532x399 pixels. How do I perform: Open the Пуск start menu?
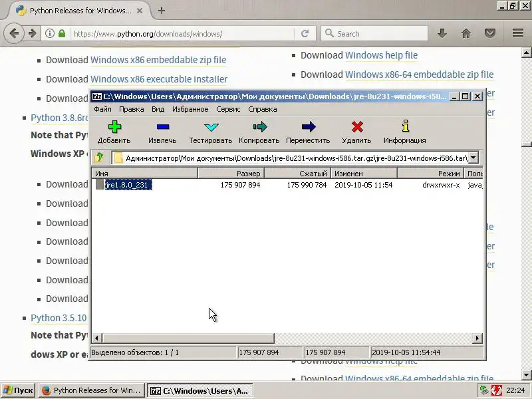(x=18, y=390)
